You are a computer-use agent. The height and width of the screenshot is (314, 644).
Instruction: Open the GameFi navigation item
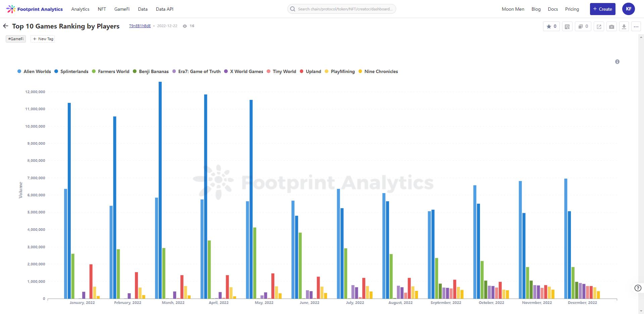(x=122, y=9)
